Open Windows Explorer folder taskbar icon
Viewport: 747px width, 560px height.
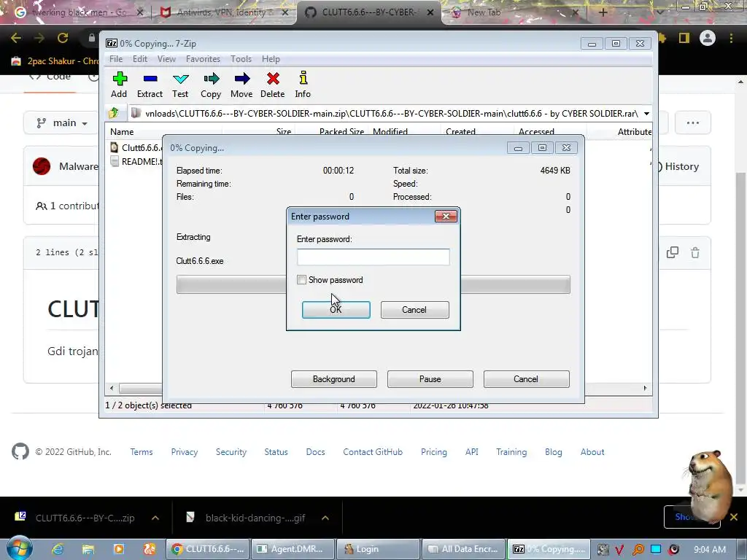coord(88,549)
